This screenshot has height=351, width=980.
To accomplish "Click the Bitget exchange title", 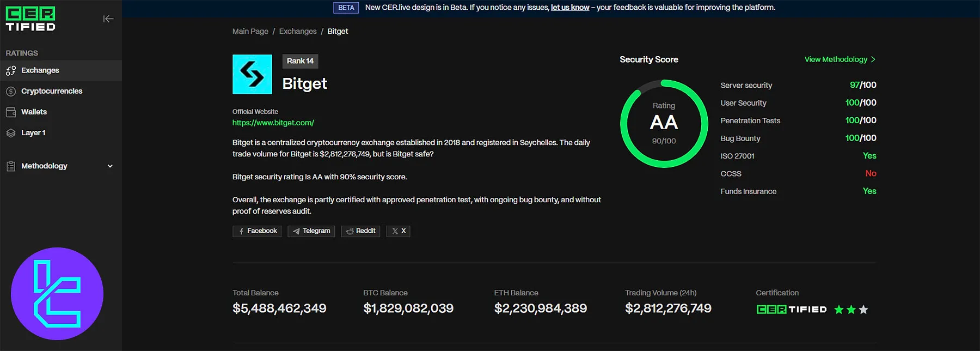I will pos(305,83).
